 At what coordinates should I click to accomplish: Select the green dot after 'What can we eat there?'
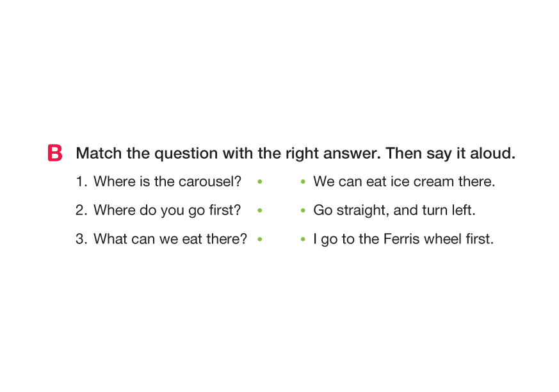pos(259,240)
